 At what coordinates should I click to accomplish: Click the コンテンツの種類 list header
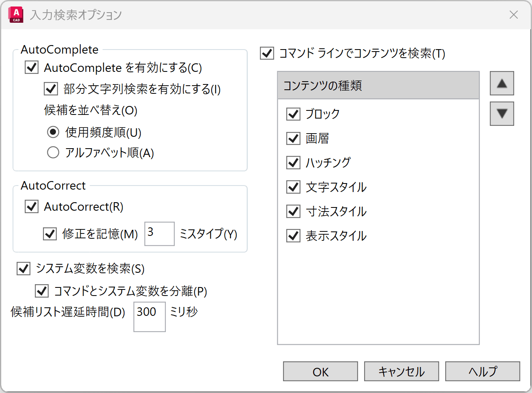378,86
